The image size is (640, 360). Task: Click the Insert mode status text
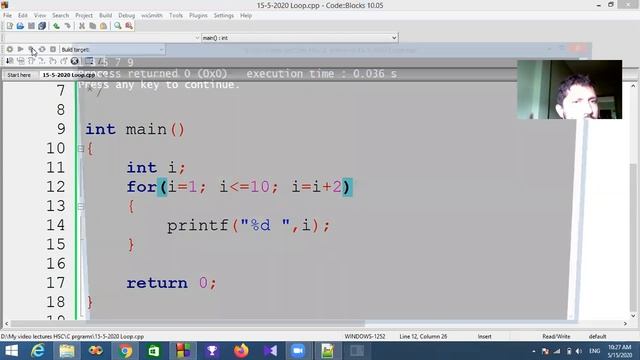tap(484, 336)
